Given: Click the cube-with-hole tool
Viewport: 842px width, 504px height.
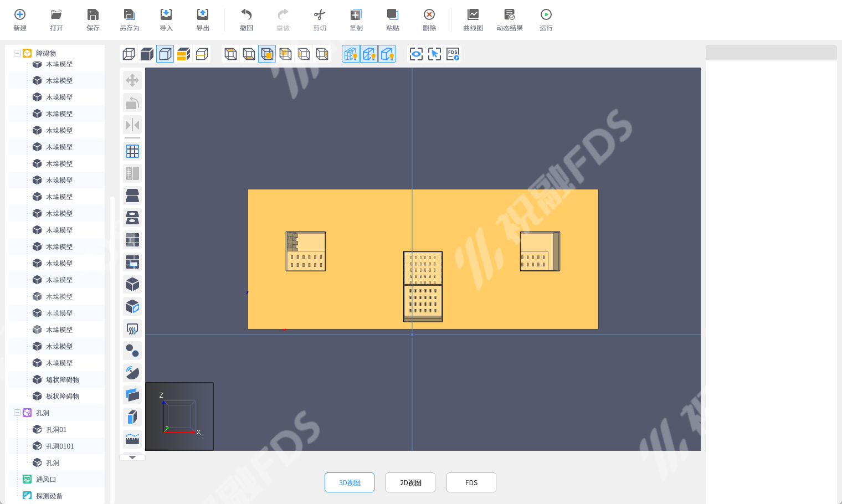Looking at the screenshot, I should point(132,306).
